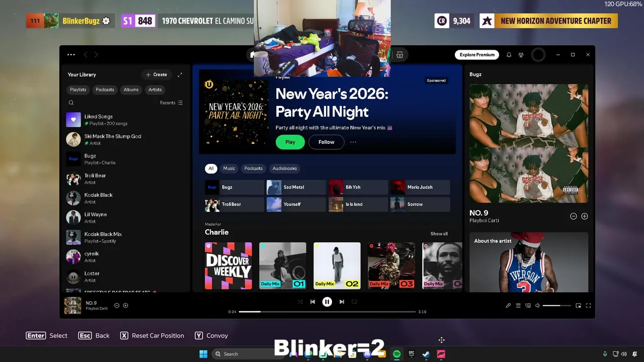Go to the previous track
Viewport: 644px width, 362px height.
[x=312, y=302]
